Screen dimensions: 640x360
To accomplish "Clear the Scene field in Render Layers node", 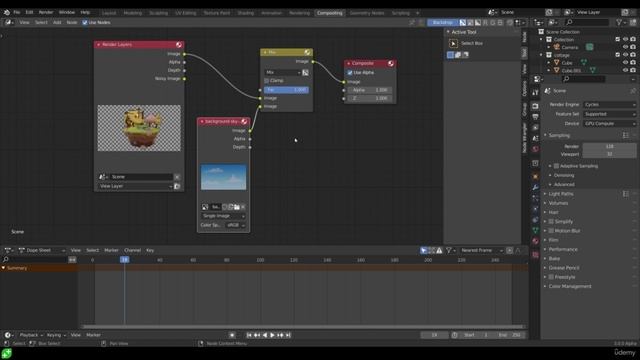I will (x=177, y=177).
